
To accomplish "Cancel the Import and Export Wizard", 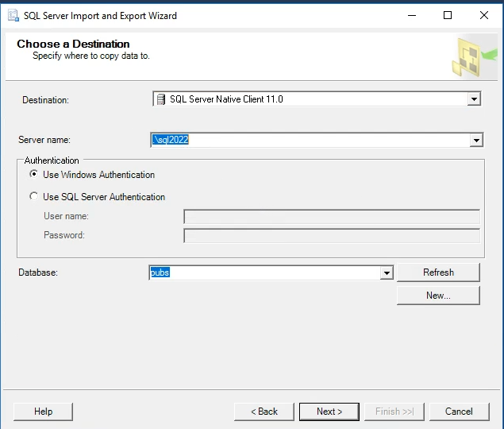I will (459, 412).
